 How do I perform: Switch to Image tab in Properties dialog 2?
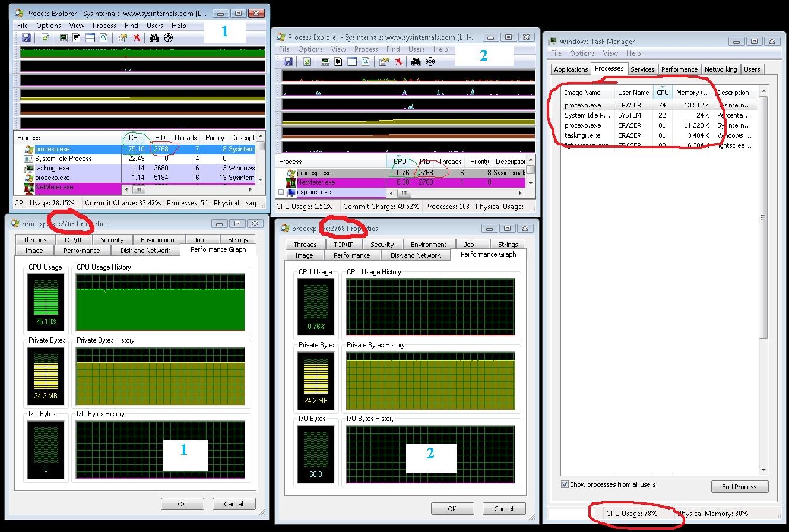[x=304, y=255]
